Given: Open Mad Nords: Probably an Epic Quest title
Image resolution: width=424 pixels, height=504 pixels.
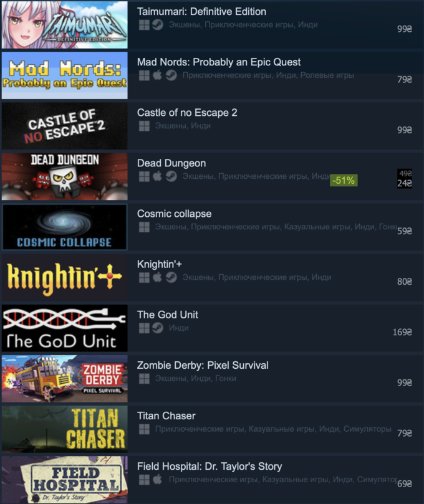Looking at the screenshot, I should point(219,62).
